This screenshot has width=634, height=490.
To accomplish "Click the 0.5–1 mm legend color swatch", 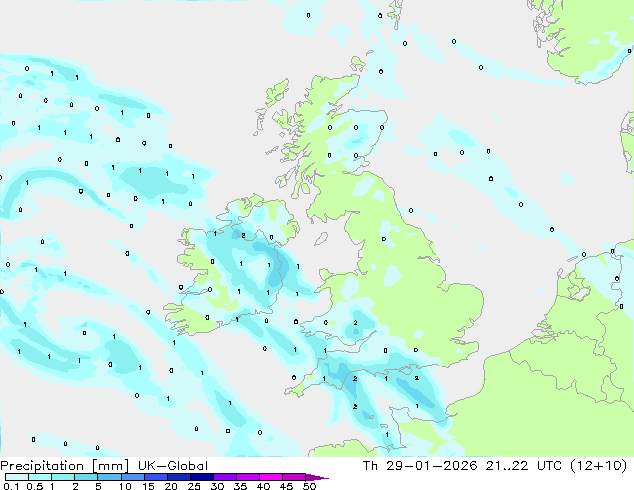I will click(40, 477).
